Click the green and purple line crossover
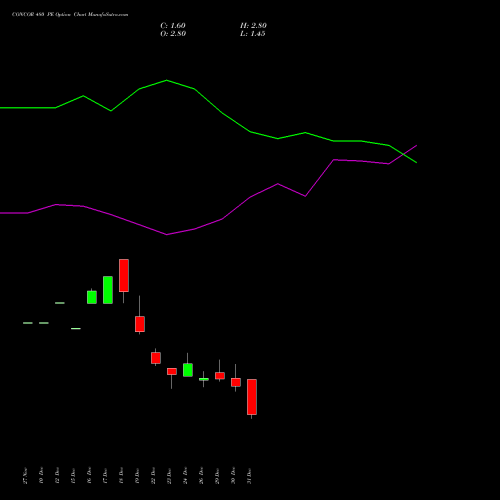 [404, 154]
